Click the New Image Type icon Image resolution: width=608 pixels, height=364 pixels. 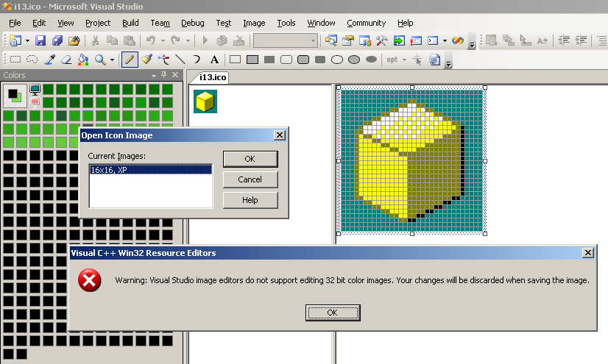click(x=435, y=60)
